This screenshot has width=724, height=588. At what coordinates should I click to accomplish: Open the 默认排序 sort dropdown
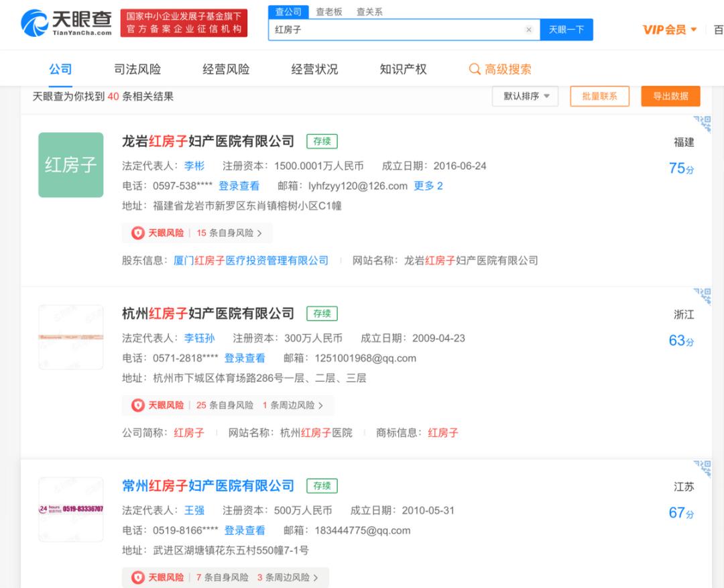[525, 97]
